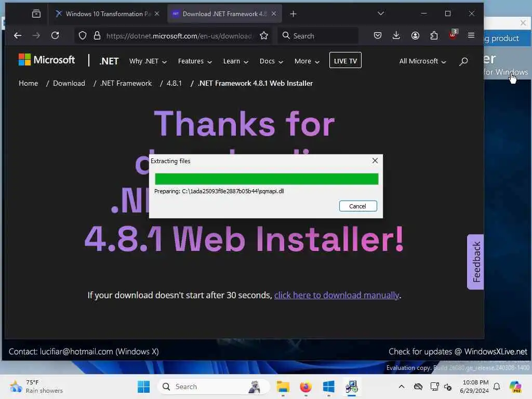532x399 pixels.
Task: Cancel the file extraction
Action: (357, 206)
